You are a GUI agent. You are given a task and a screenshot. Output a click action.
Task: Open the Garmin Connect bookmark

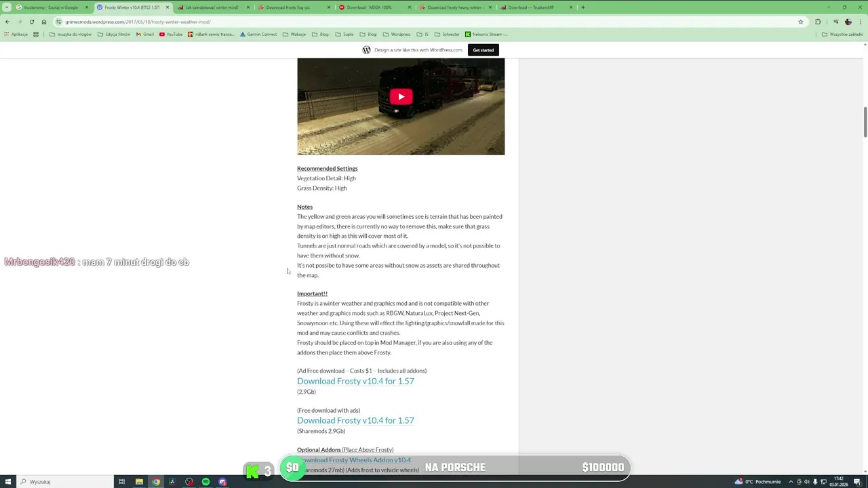click(x=258, y=34)
